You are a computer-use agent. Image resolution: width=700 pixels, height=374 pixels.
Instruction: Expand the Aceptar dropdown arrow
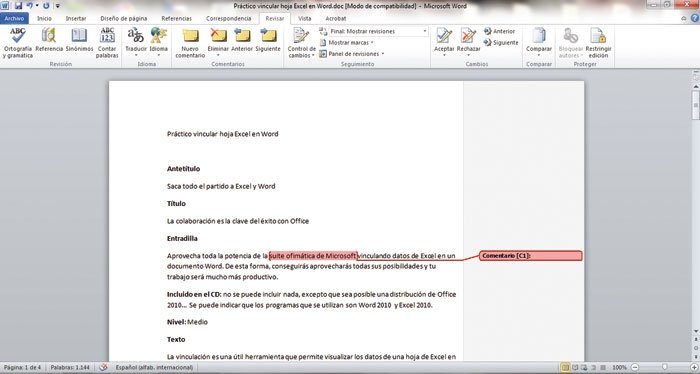[444, 56]
